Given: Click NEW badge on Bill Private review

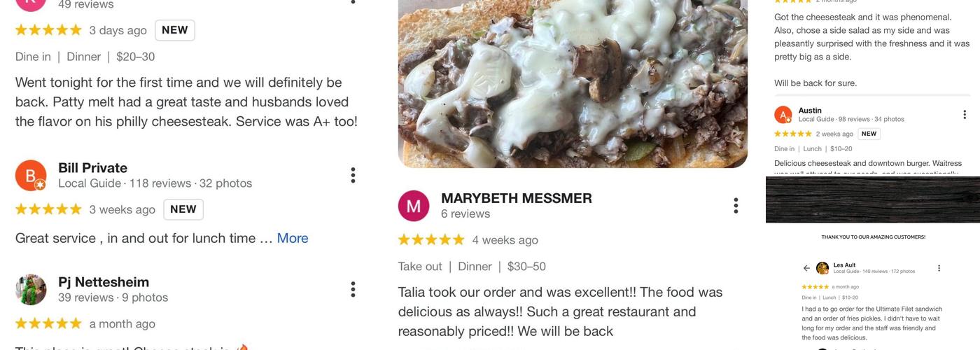Looking at the screenshot, I should (x=183, y=209).
